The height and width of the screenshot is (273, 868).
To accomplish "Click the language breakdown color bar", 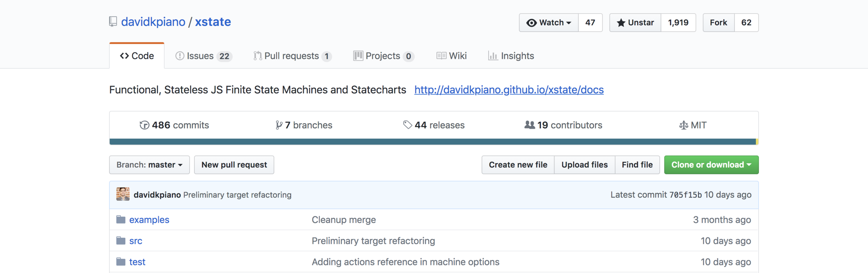I will click(432, 141).
